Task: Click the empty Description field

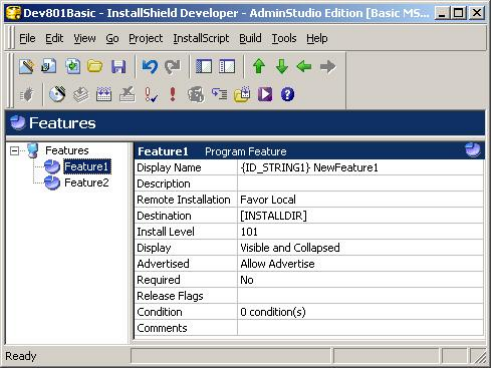Action: tap(360, 184)
